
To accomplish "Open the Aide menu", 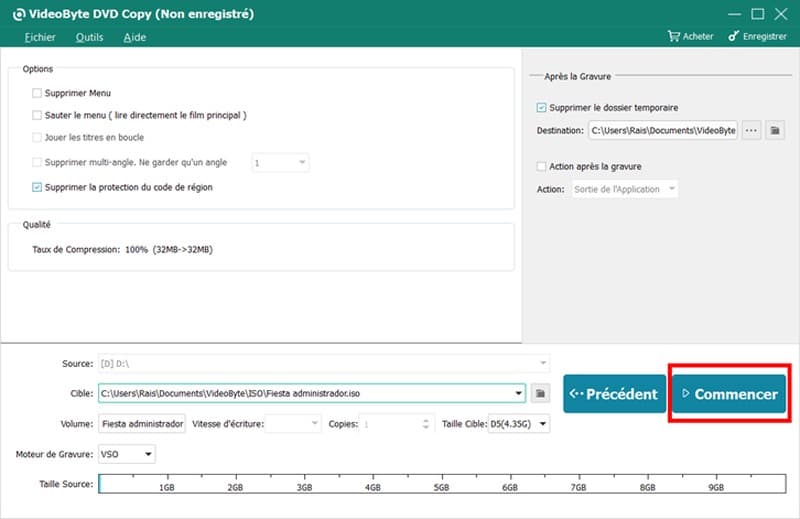I will pos(135,37).
